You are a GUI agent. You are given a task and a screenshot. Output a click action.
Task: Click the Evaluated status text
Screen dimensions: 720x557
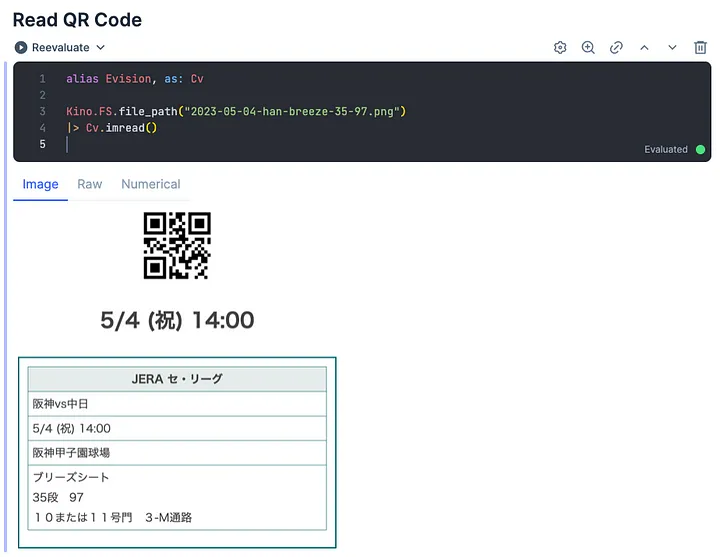pos(666,149)
